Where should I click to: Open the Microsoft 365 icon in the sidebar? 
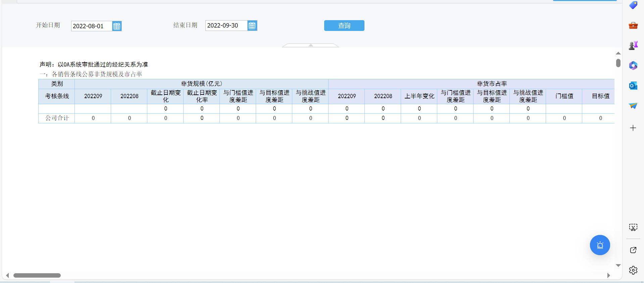click(633, 66)
